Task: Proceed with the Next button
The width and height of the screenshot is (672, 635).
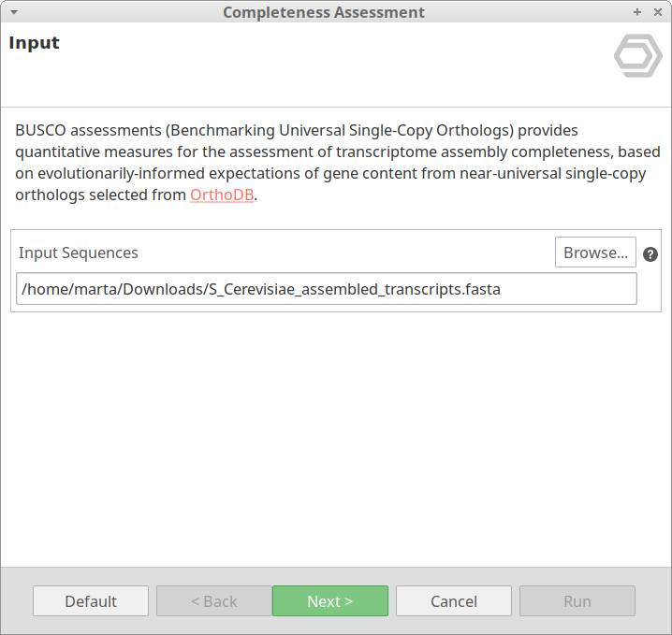Action: (x=329, y=601)
